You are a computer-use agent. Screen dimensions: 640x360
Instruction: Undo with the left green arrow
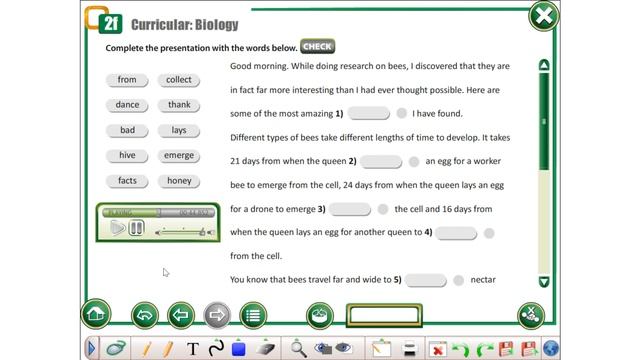point(461,350)
